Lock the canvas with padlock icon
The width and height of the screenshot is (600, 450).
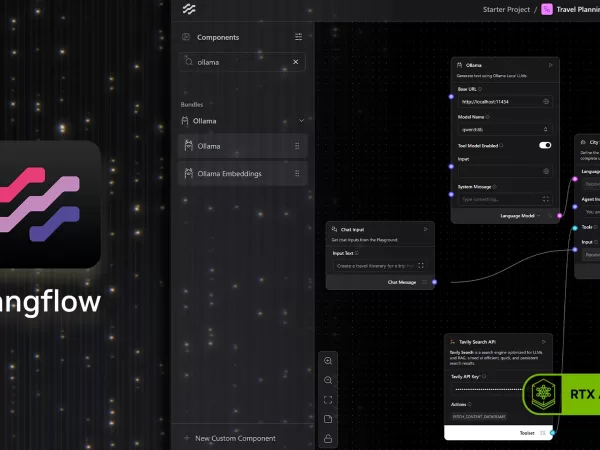pos(328,438)
